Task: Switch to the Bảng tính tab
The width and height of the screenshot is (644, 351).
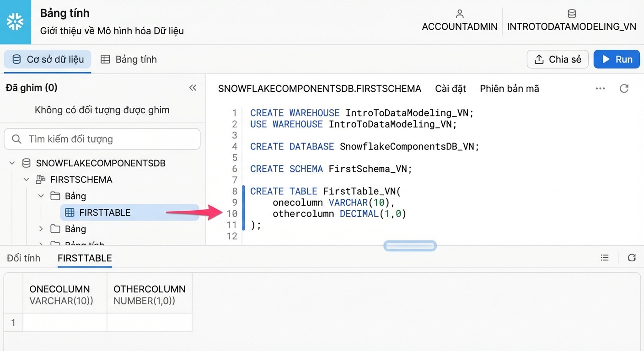Action: click(129, 59)
